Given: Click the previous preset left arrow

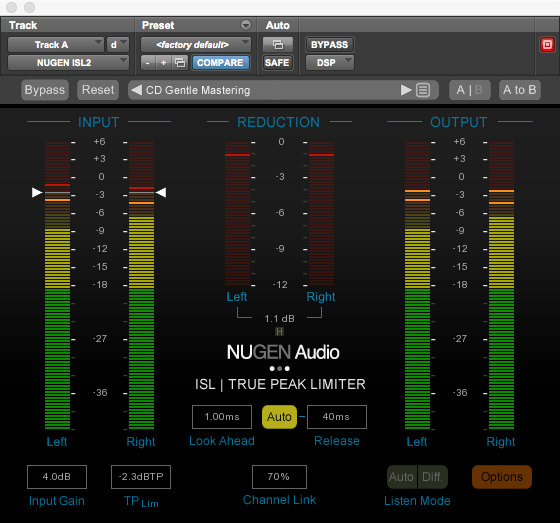Looking at the screenshot, I should tap(136, 90).
